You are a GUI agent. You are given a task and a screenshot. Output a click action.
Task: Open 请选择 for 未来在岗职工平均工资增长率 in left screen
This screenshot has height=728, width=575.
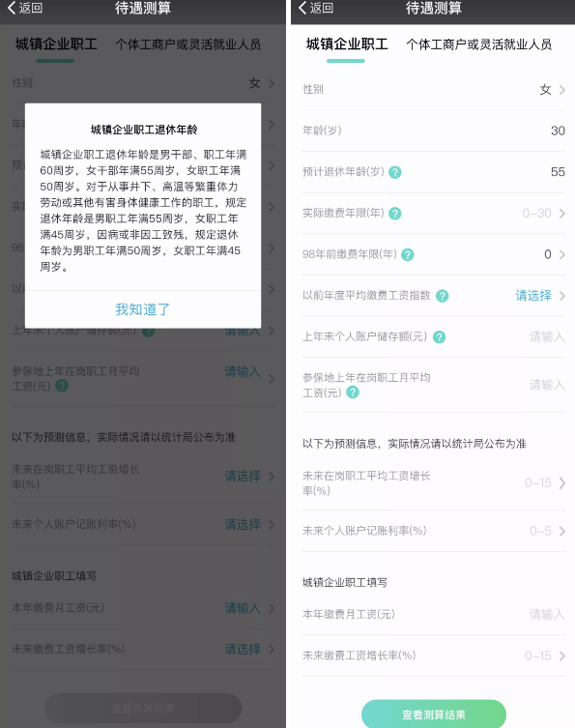pyautogui.click(x=243, y=477)
